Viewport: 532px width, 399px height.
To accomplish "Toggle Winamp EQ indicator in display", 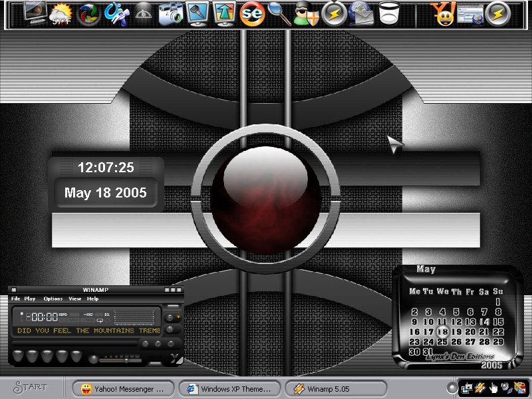I will pos(107,315).
